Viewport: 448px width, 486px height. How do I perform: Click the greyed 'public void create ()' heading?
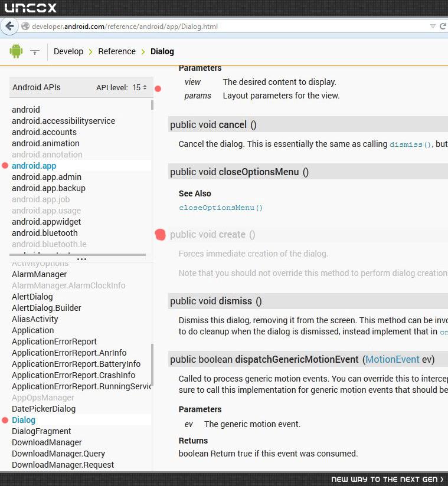(212, 235)
